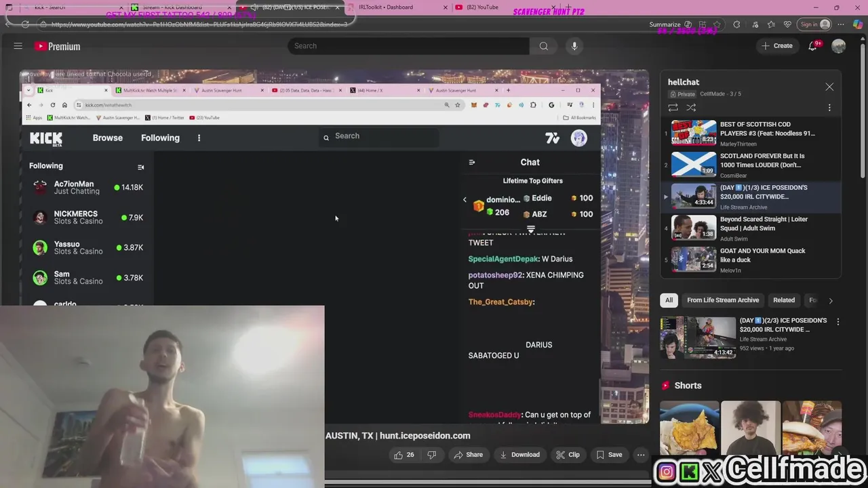Select From Life Stream Archive chip
Image resolution: width=868 pixels, height=488 pixels.
[723, 300]
